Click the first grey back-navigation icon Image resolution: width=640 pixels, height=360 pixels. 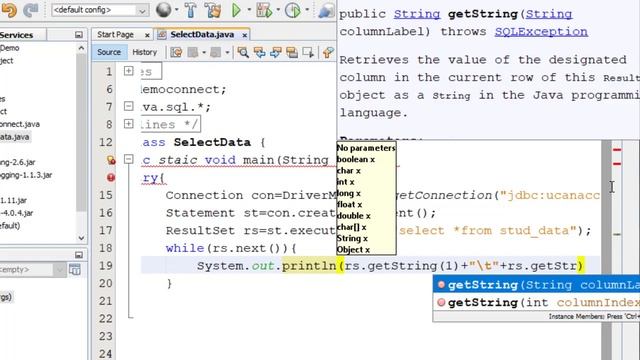click(x=193, y=52)
